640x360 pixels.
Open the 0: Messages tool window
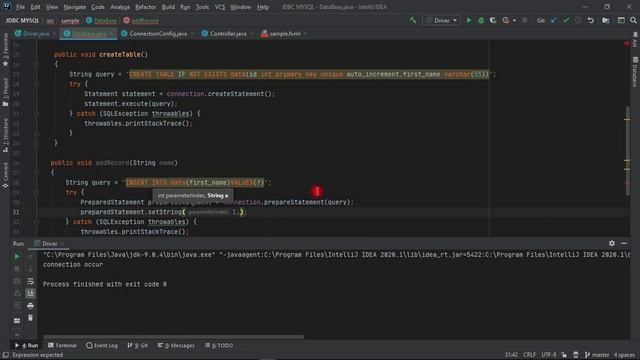click(x=176, y=345)
